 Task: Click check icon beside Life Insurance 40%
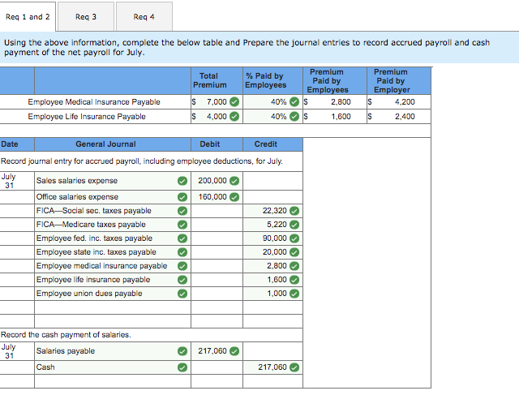[x=294, y=117]
